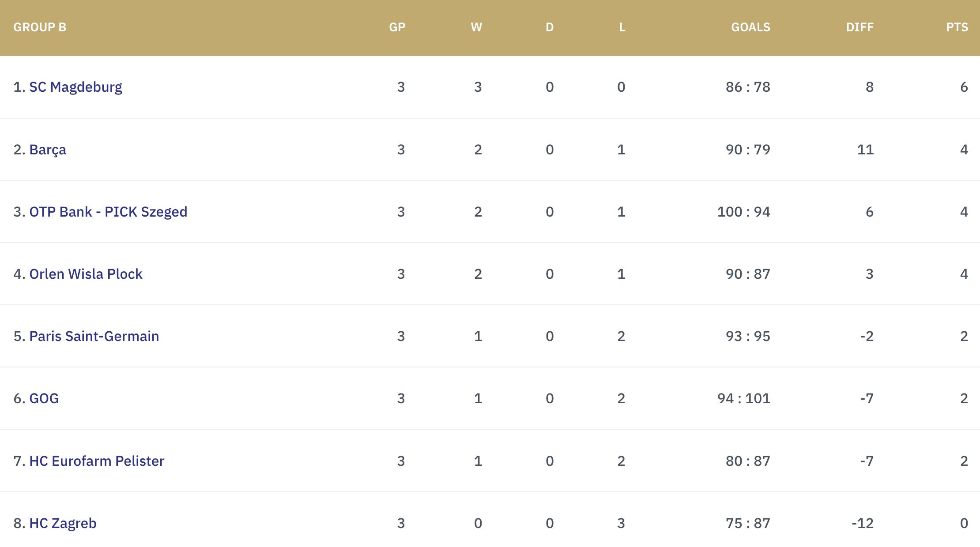Select Orlen Wisla Plock team link
Viewport: 980px width, 547px height.
pos(86,274)
